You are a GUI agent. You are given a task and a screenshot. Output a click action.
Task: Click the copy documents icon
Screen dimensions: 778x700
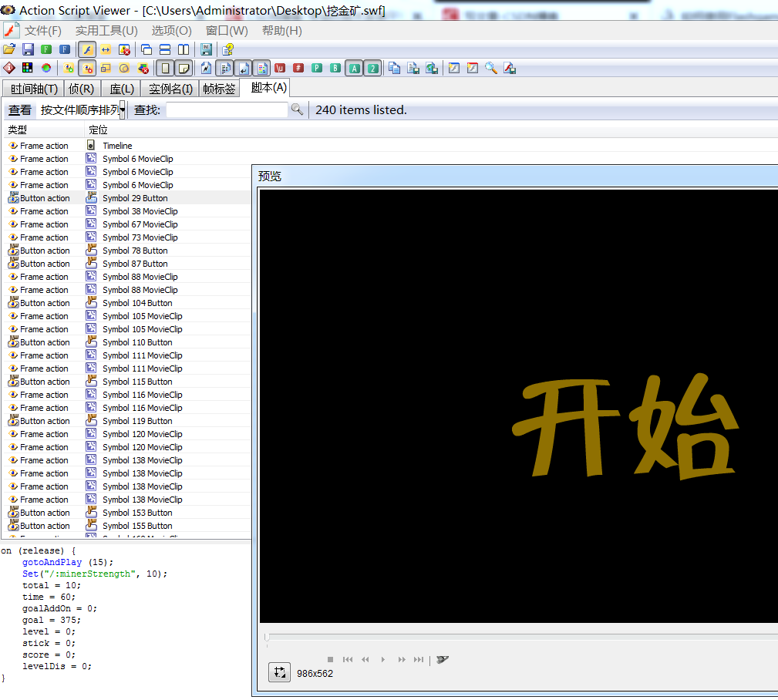coord(395,68)
